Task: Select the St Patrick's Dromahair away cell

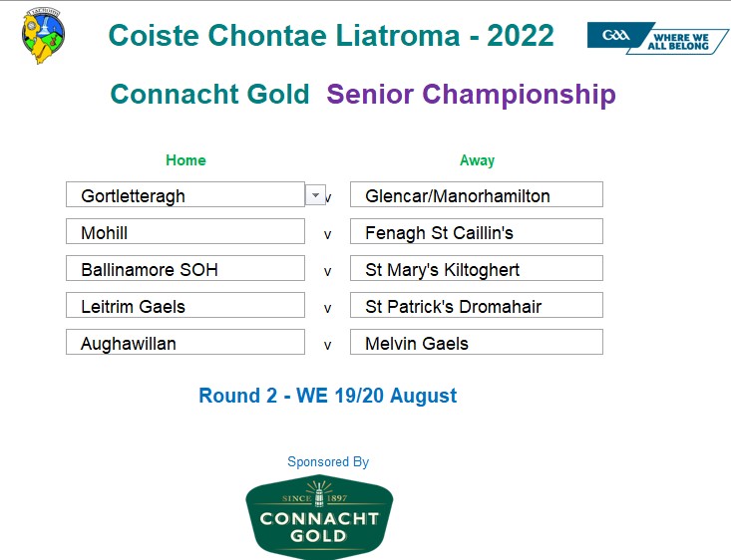Action: tap(477, 305)
